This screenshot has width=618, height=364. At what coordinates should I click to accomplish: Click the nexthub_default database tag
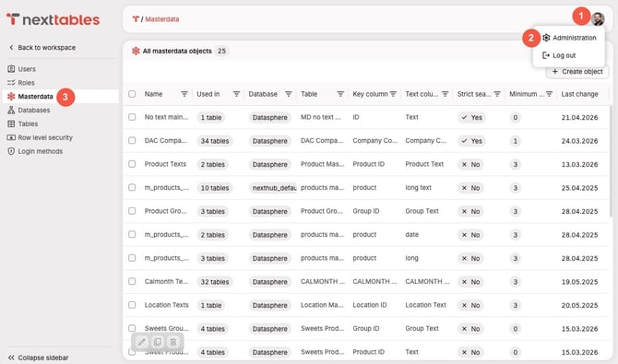[x=273, y=188]
